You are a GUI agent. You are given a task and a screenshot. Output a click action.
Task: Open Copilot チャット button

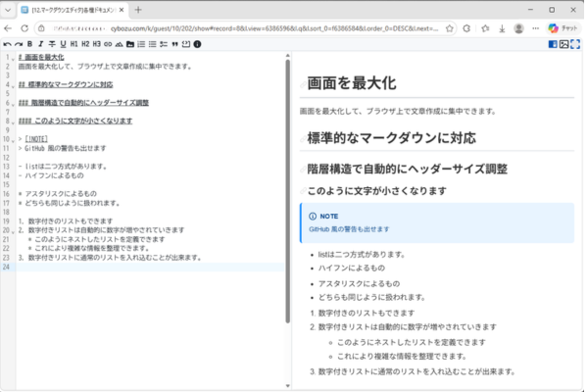click(563, 28)
